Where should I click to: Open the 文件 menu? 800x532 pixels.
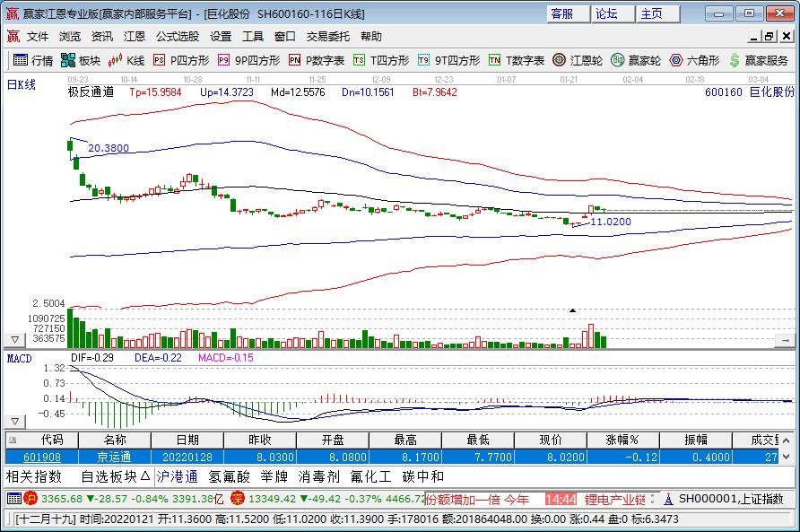38,36
